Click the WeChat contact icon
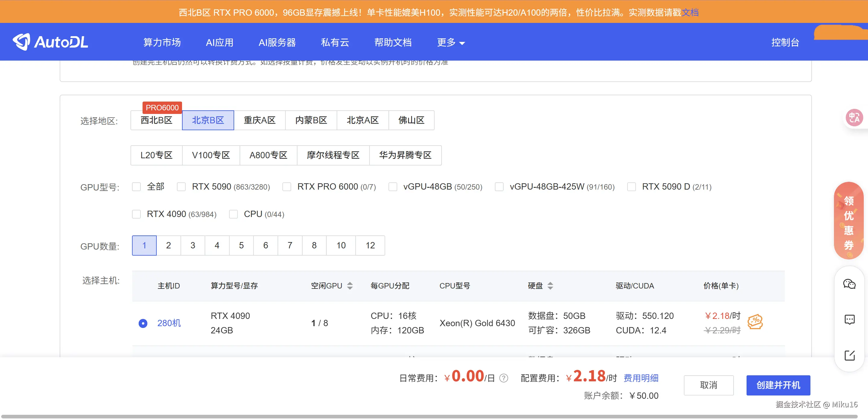 point(849,284)
